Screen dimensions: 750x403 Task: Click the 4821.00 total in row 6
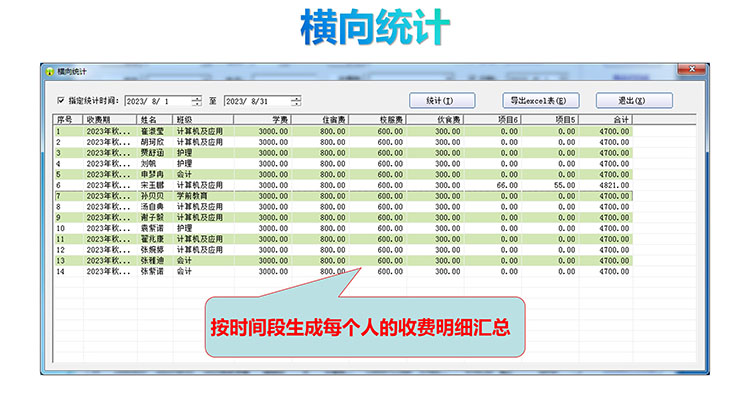point(614,185)
